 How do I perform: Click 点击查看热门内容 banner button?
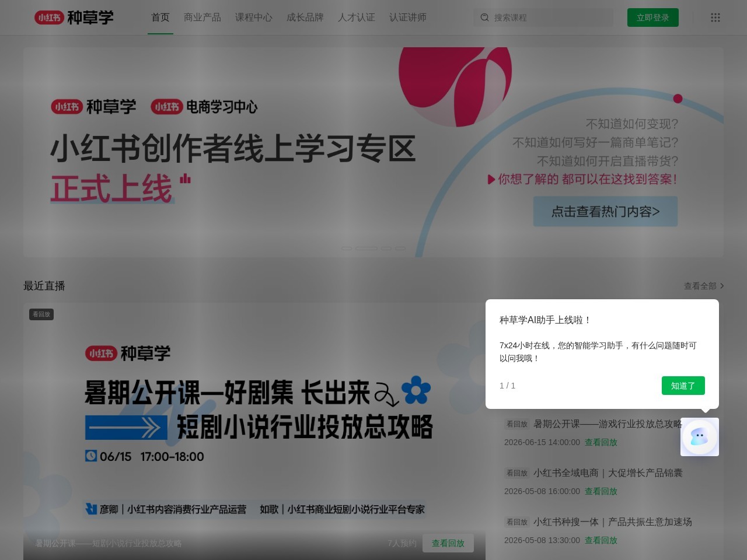pyautogui.click(x=605, y=211)
